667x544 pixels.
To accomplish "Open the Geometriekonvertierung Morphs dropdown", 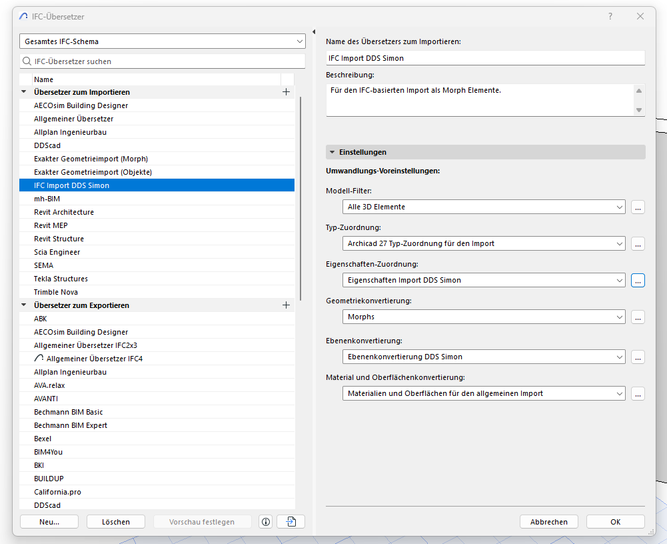I will 483,317.
